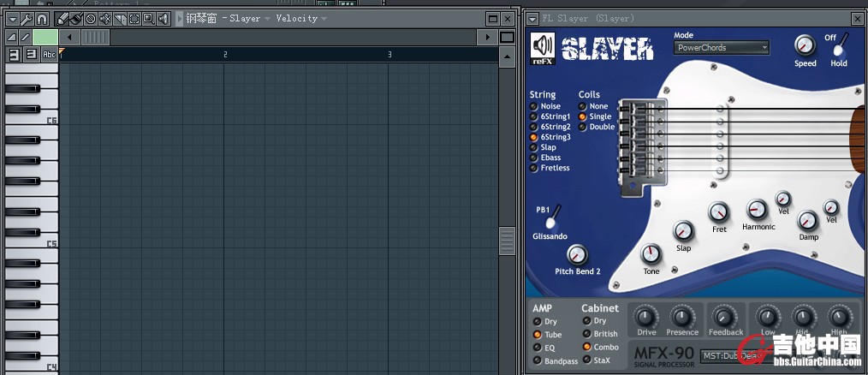Click the Pitch Bend 2 knob
Screen dimensions: 868x375
(577, 255)
